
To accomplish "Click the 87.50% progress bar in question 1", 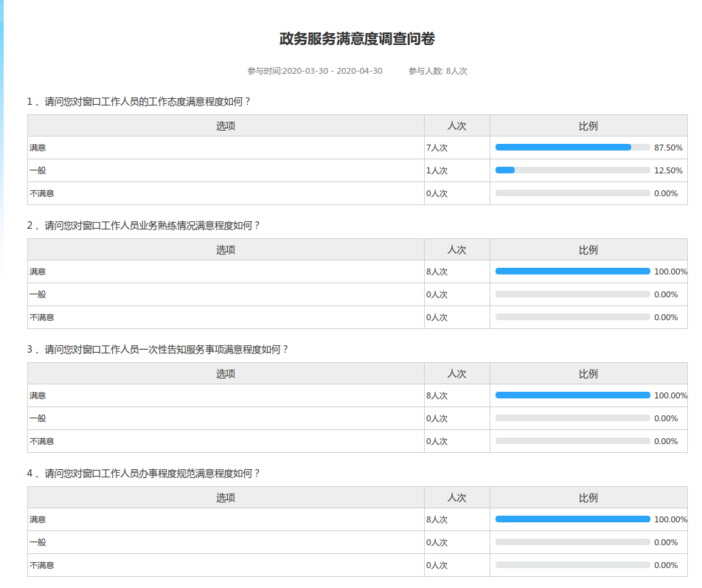I will coord(572,148).
